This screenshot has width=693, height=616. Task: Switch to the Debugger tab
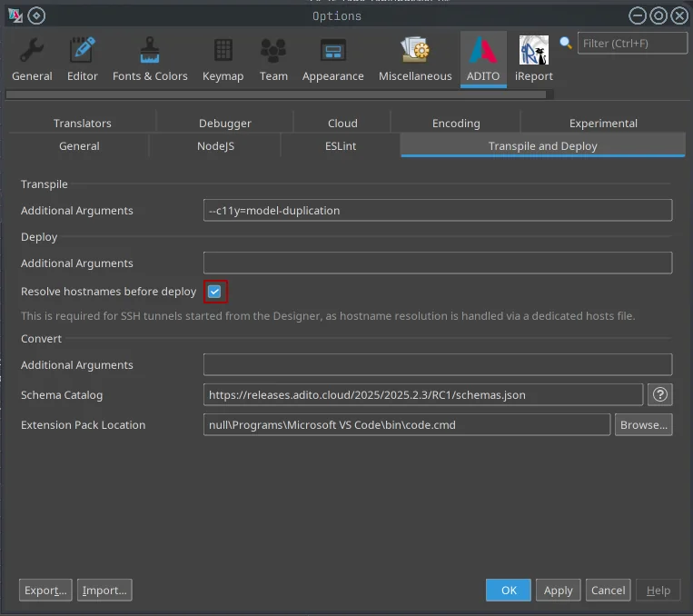pyautogui.click(x=224, y=123)
